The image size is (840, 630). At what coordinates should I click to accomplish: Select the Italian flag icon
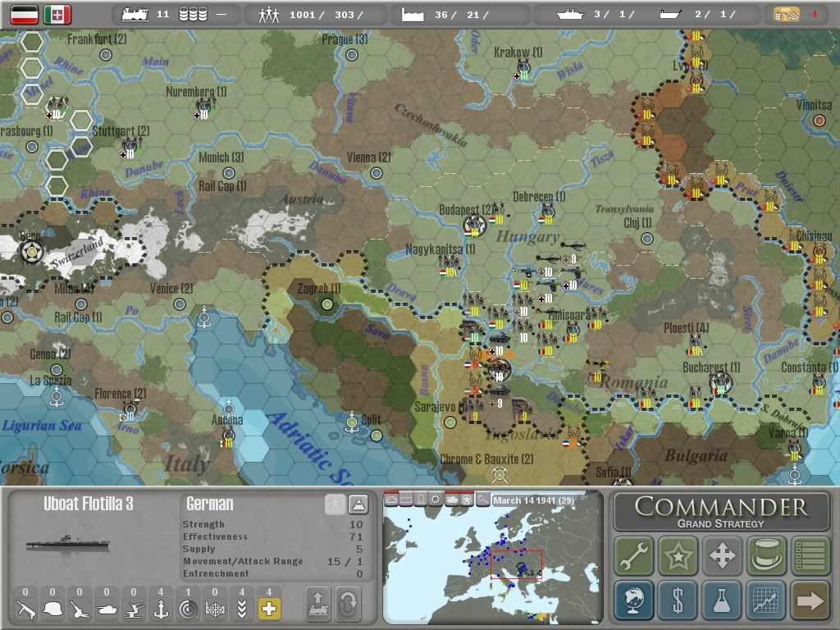57,15
